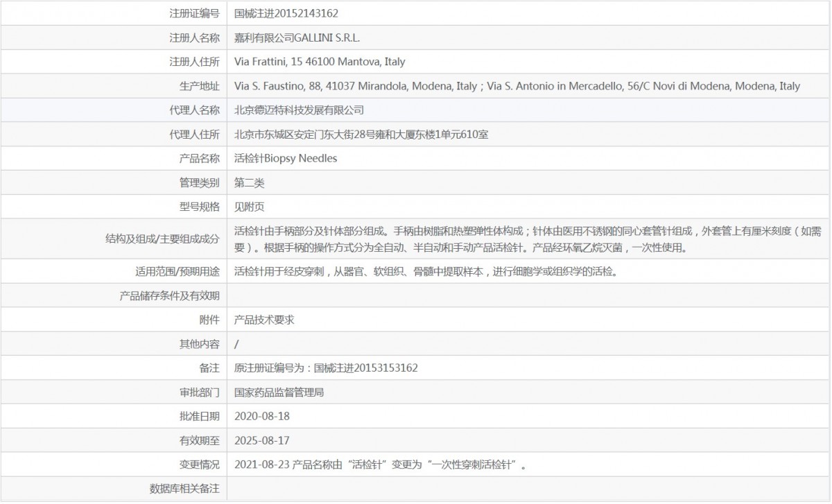Viewport: 832px width, 504px height.
Task: Click the 代理人住所 label
Action: (x=194, y=134)
